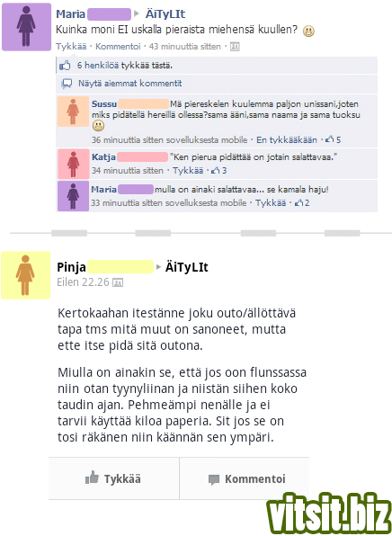Viewport: 392px width, 536px height.
Task: Tap the large 'Kommentoi' button under Pinja's post
Action: [245, 478]
